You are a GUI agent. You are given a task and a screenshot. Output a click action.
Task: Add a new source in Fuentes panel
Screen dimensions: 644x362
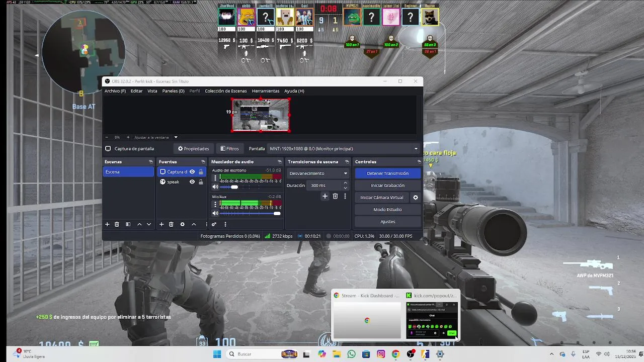coord(162,224)
